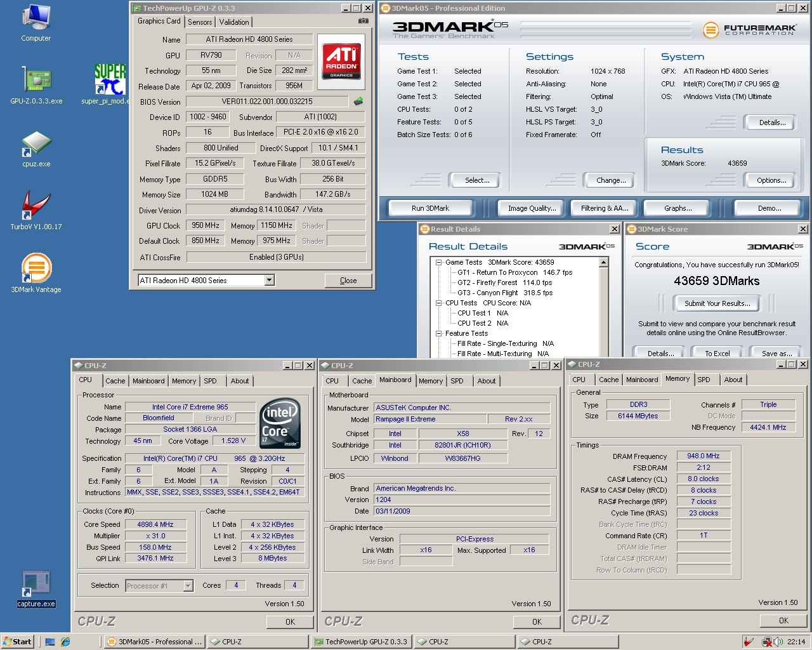The width and height of the screenshot is (812, 650).
Task: Click network icon in system tray
Action: pyautogui.click(x=766, y=642)
